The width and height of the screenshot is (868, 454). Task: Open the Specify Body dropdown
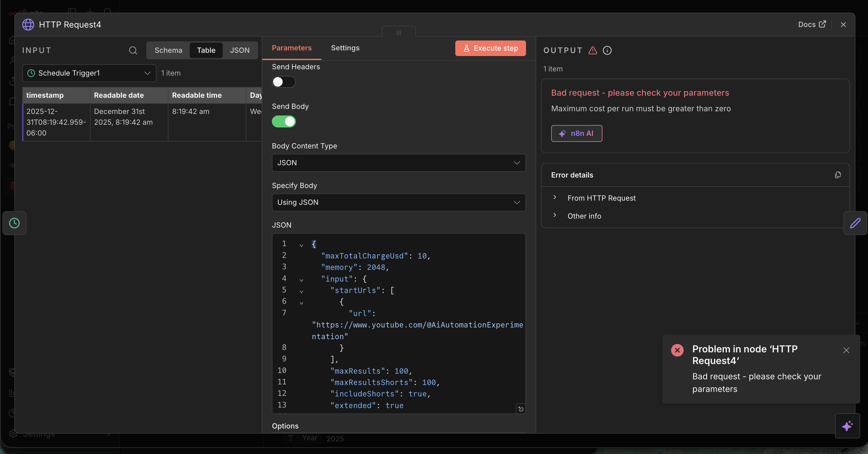398,202
